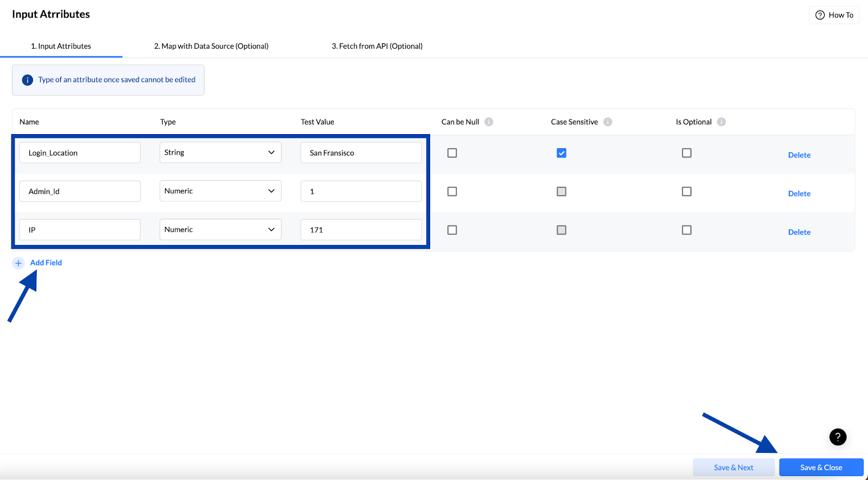Screen dimensions: 868x480
Task: Click the Admin_Id name field
Action: pyautogui.click(x=80, y=192)
